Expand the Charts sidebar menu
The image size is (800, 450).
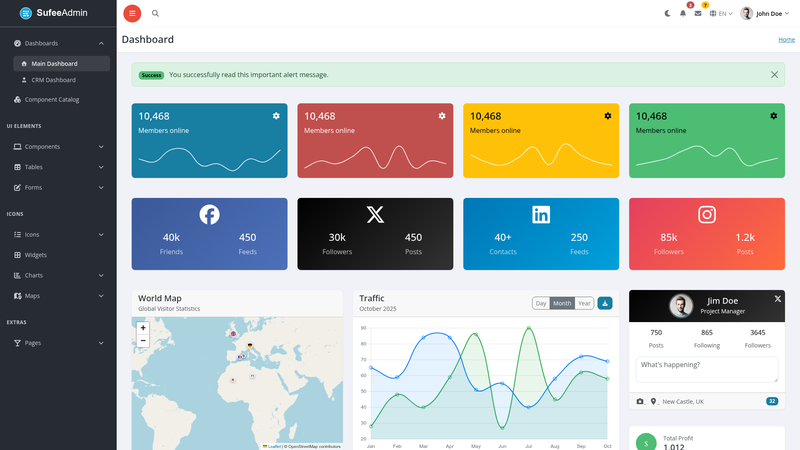[58, 275]
